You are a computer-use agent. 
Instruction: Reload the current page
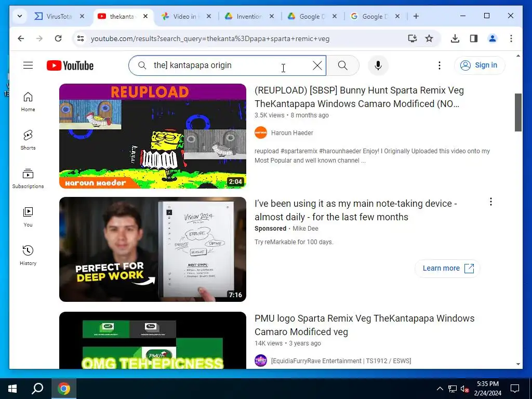(x=58, y=38)
